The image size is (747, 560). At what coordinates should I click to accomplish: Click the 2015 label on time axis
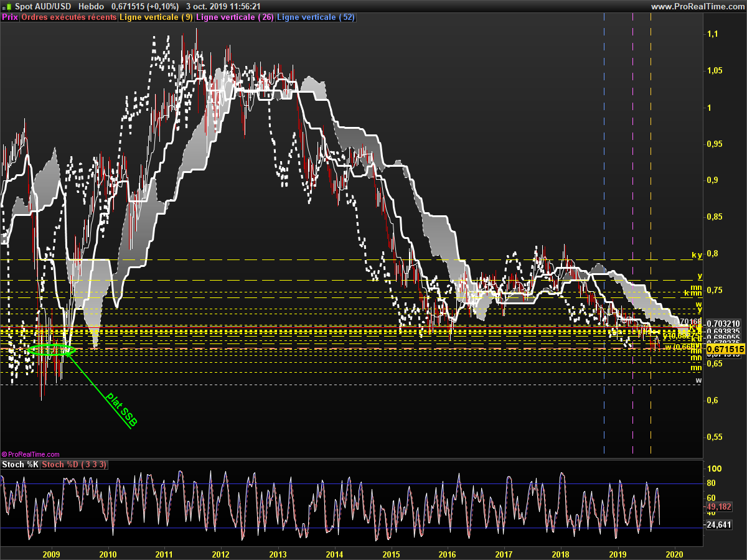click(x=391, y=554)
